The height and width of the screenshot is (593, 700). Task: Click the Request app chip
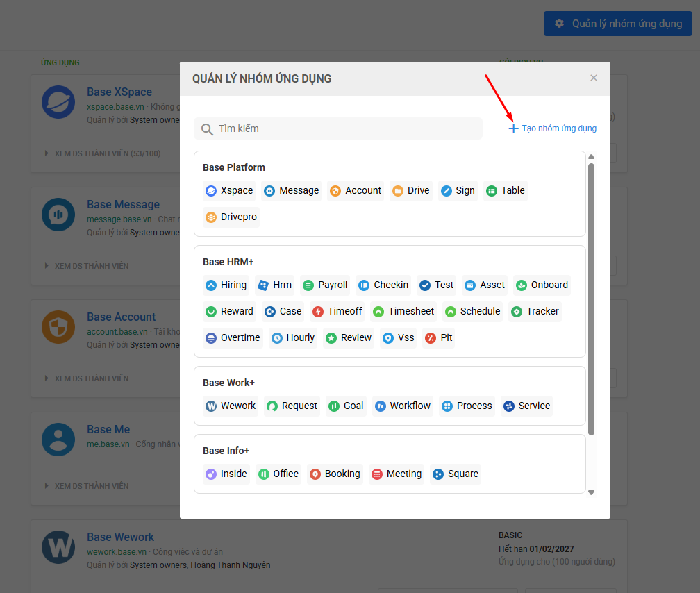292,406
